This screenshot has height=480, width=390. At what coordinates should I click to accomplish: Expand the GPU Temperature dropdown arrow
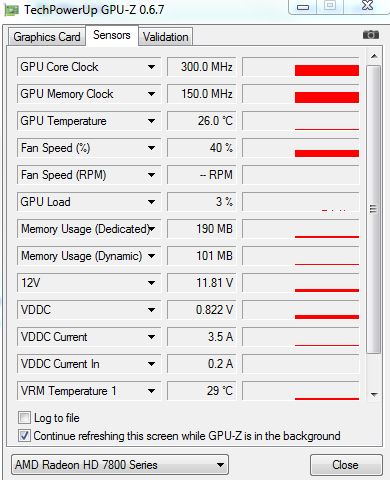pyautogui.click(x=151, y=121)
